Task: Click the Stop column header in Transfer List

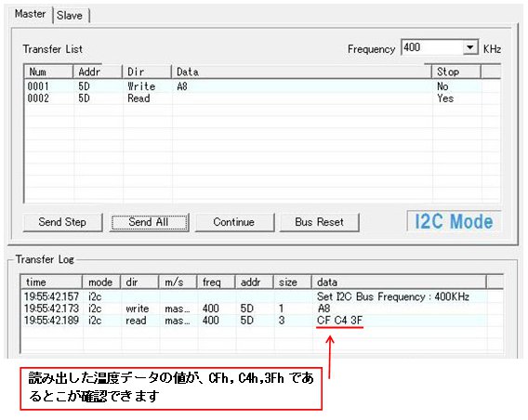Action: tap(456, 72)
